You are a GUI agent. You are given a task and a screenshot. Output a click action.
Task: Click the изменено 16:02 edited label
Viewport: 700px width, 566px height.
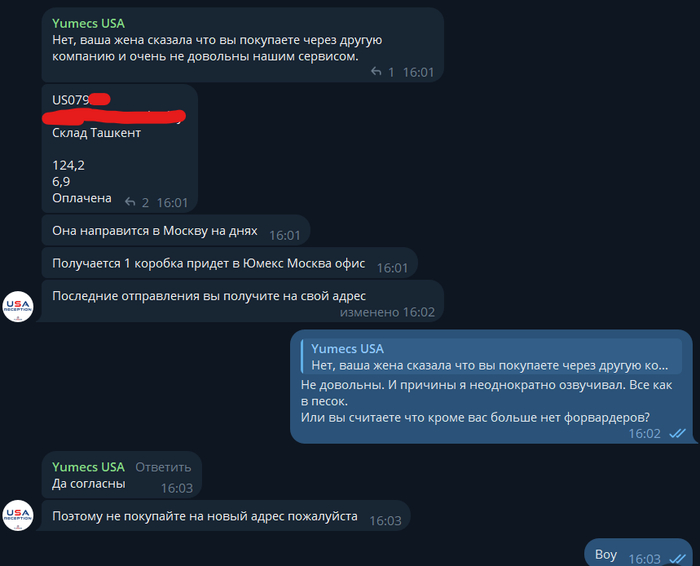(387, 312)
